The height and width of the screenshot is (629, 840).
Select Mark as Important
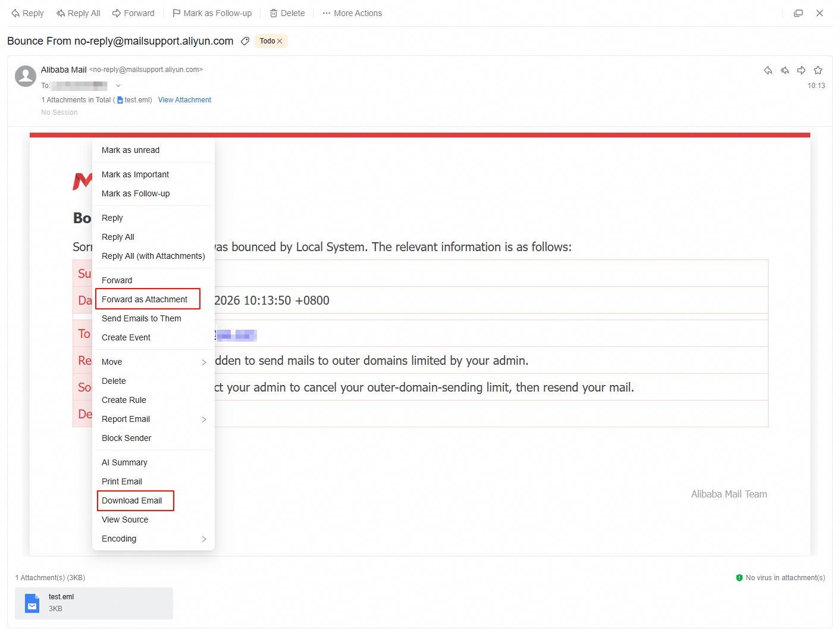pyautogui.click(x=153, y=174)
